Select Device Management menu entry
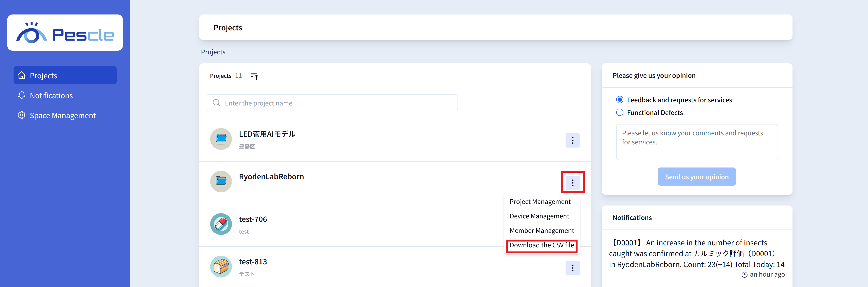This screenshot has height=287, width=868. 539,216
